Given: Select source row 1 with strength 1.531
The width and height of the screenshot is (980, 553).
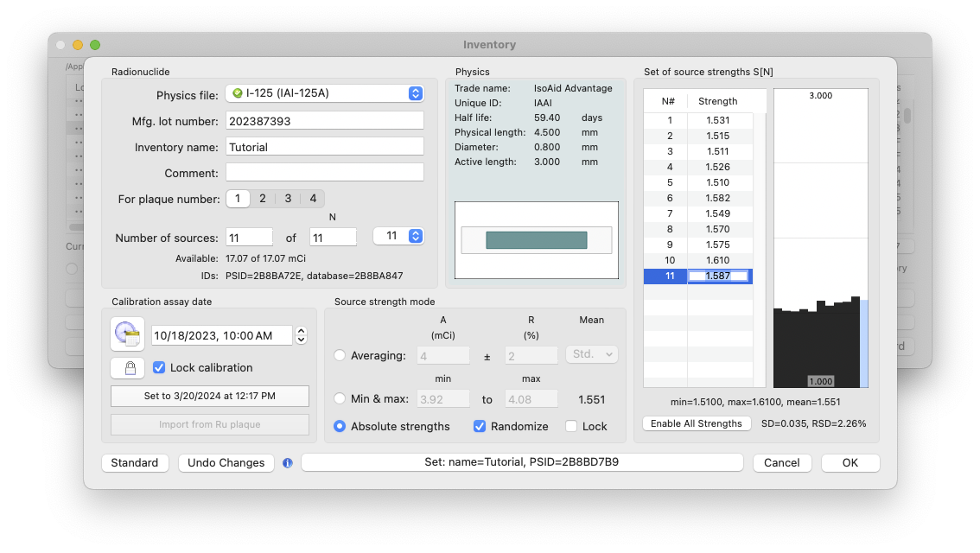Looking at the screenshot, I should click(698, 120).
